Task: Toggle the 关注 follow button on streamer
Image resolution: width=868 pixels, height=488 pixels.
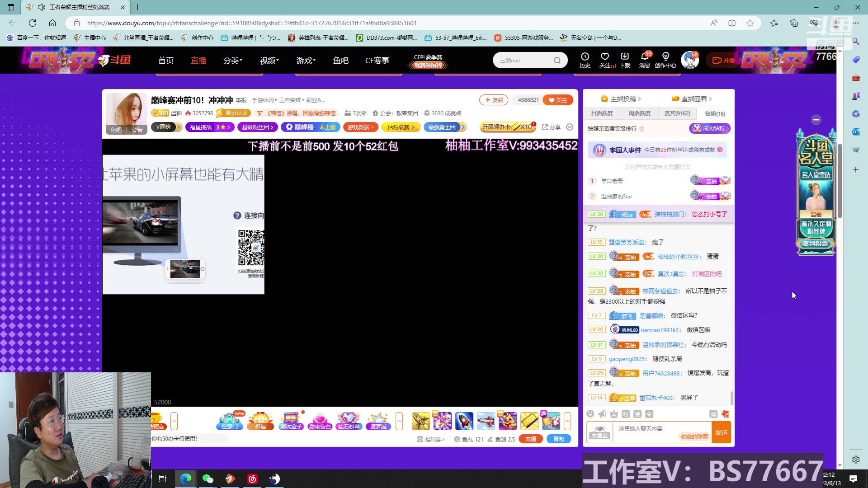Action: 558,100
